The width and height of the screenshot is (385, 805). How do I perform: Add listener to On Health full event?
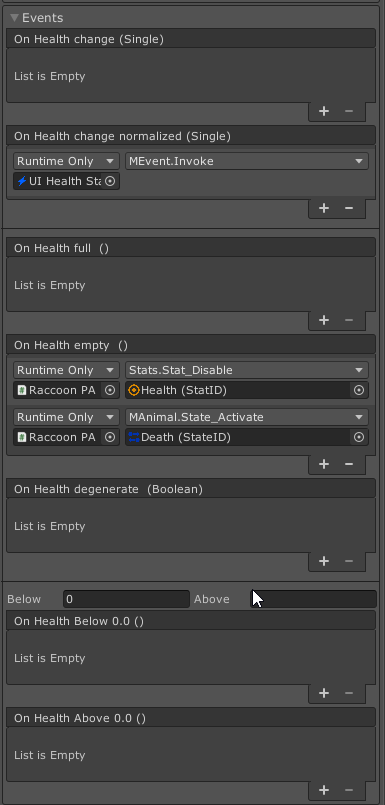pos(324,320)
